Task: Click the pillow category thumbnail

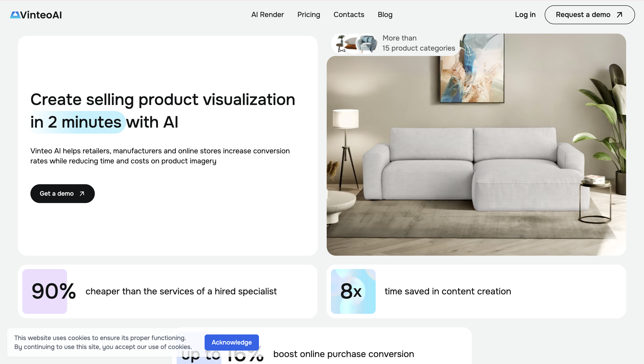Action: coord(352,44)
